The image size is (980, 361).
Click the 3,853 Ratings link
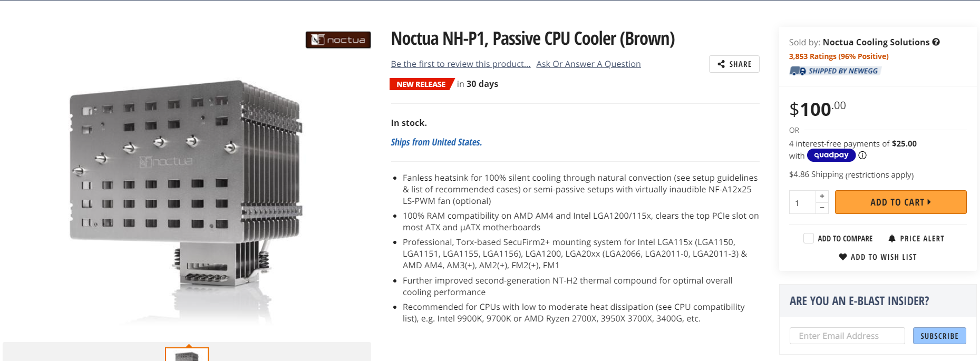pos(838,56)
